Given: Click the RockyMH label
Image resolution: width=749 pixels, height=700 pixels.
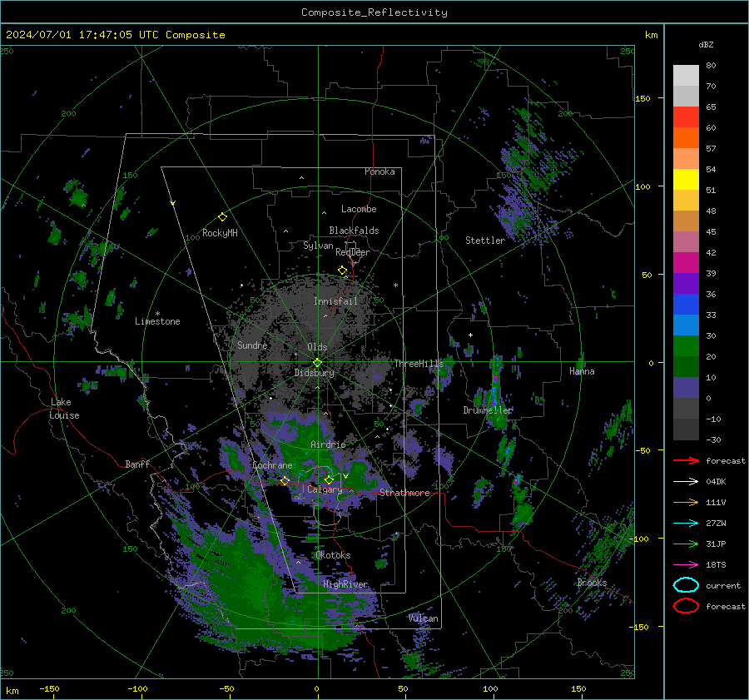Looking at the screenshot, I should pyautogui.click(x=220, y=233).
